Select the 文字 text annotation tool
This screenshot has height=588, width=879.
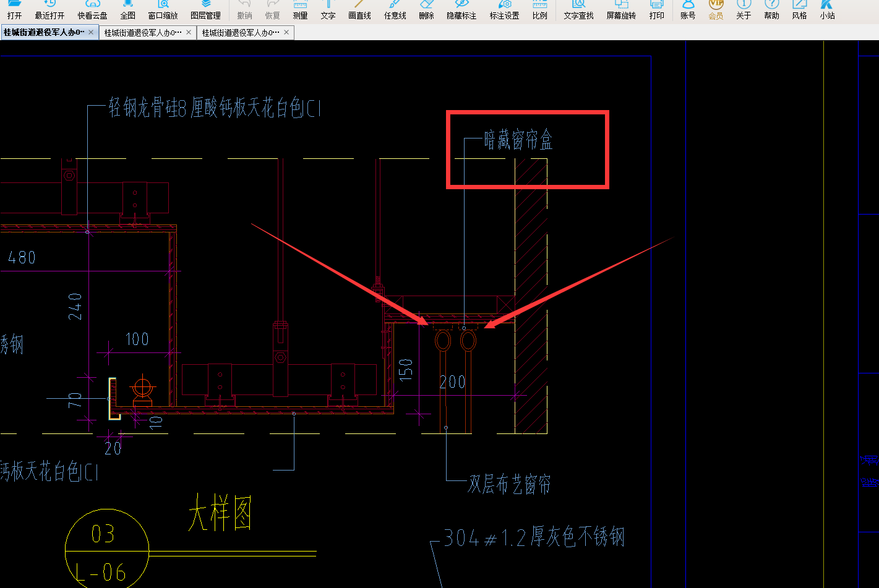328,11
